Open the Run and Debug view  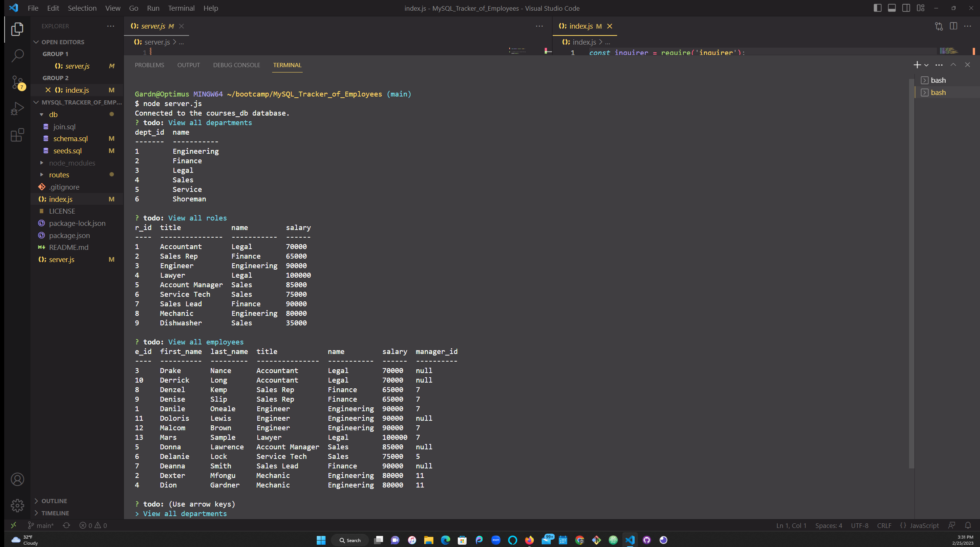[17, 108]
